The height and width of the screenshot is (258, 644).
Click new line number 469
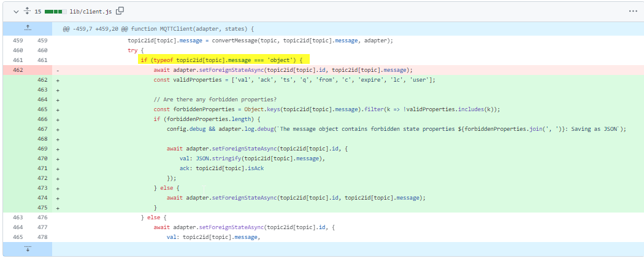tap(42, 149)
